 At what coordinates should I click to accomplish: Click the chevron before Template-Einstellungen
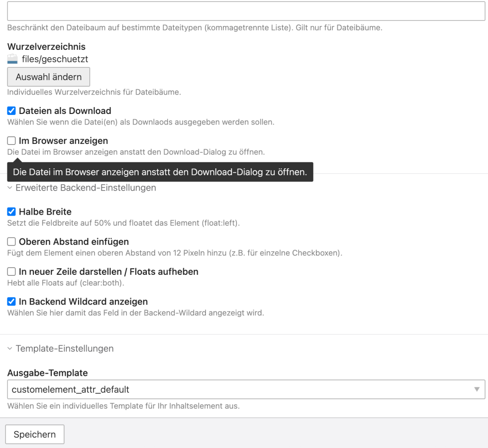pyautogui.click(x=10, y=349)
